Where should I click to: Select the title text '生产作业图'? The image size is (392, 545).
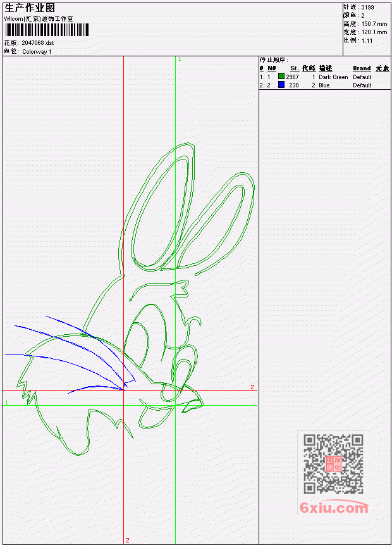pyautogui.click(x=30, y=8)
